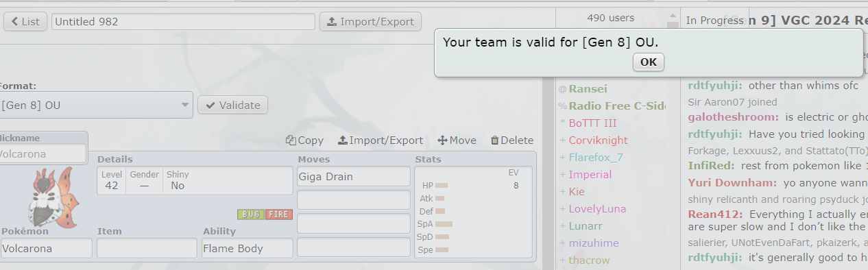Click Import/Export icon above Volcarona set
Image resolution: width=868 pixels, height=270 pixels.
point(343,140)
